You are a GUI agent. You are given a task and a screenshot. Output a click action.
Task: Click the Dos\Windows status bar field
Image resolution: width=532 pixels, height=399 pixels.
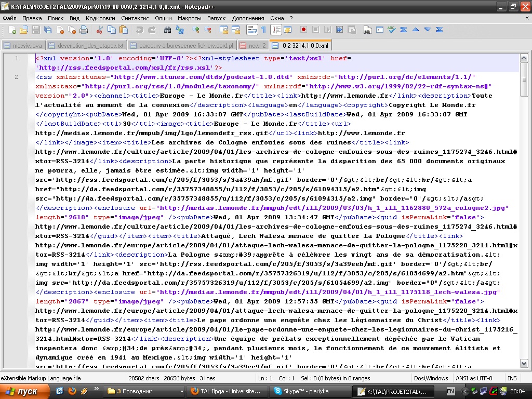[x=431, y=378]
